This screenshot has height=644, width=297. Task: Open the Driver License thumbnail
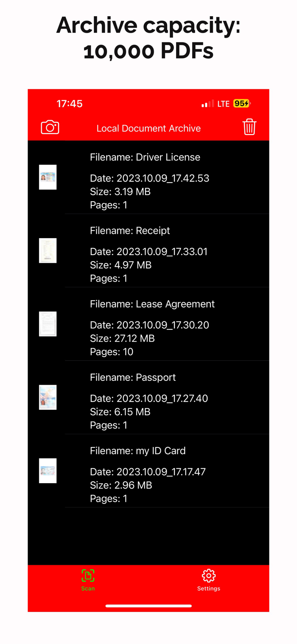[48, 177]
